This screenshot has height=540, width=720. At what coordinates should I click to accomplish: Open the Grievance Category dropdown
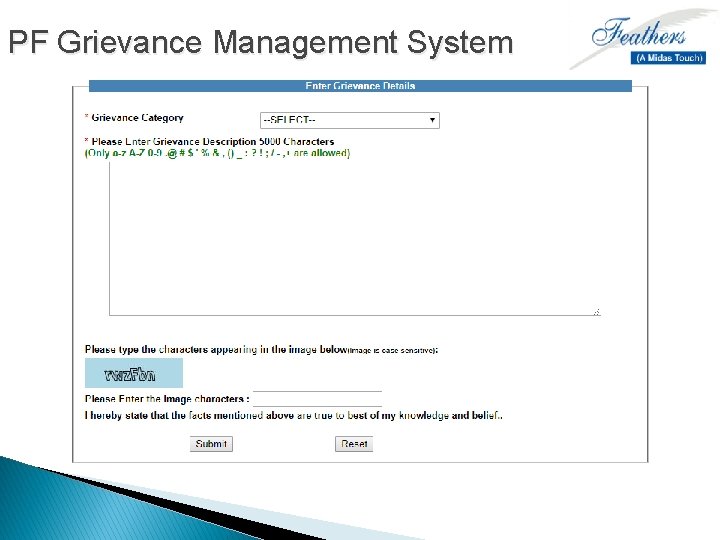349,120
